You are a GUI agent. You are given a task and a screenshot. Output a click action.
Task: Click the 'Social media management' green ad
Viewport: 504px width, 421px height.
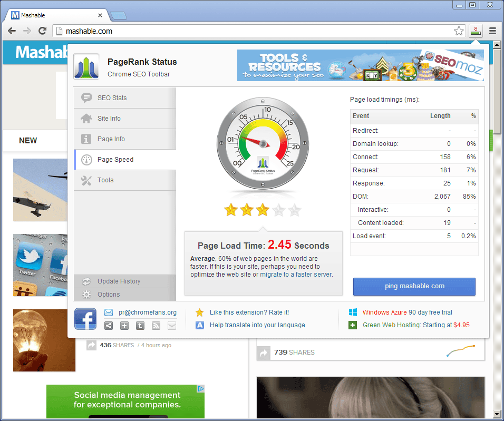[x=125, y=402]
